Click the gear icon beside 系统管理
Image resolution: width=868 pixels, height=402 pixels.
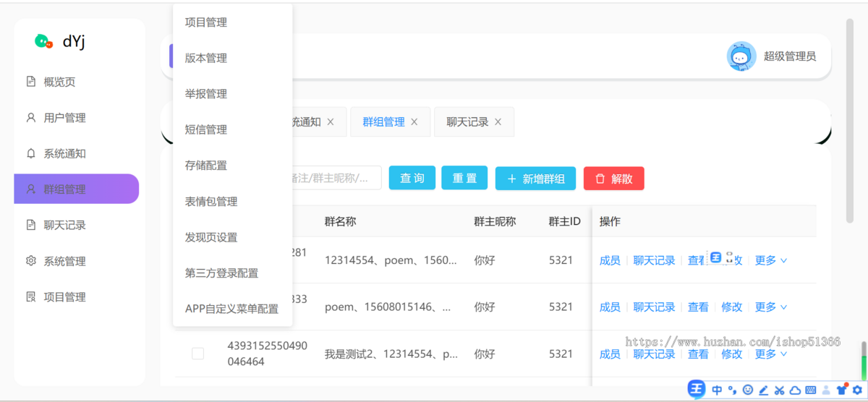pyautogui.click(x=30, y=261)
